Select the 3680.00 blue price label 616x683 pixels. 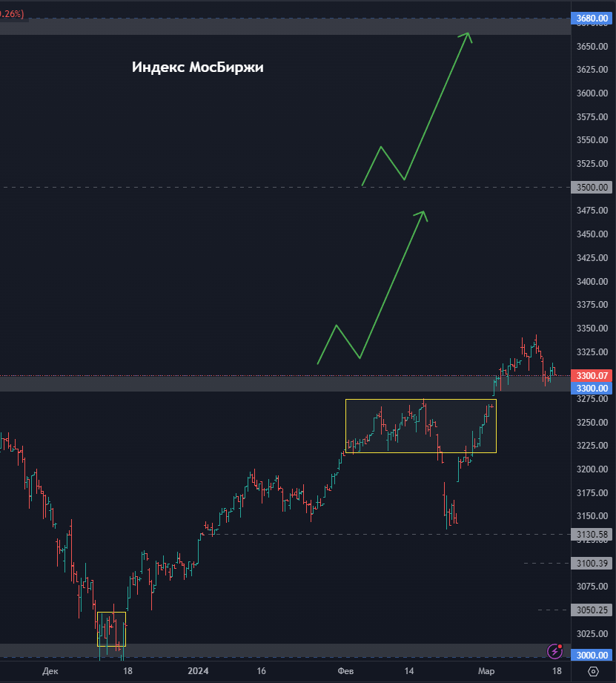[x=592, y=19]
